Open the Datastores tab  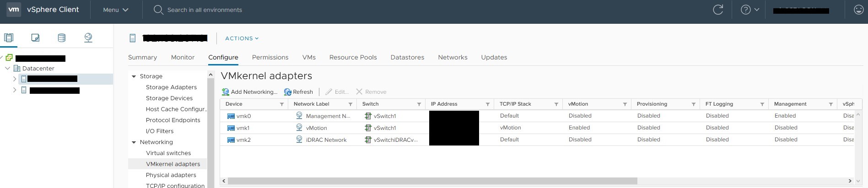click(x=407, y=57)
